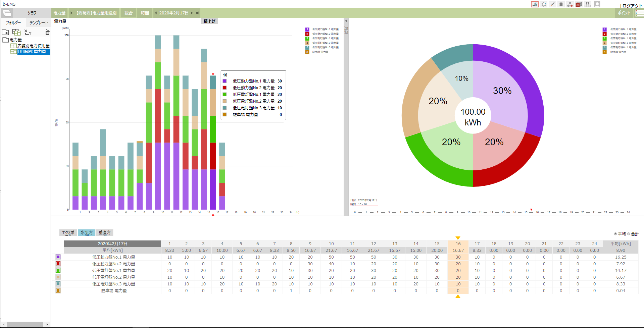Image resolution: width=644 pixels, height=328 pixels.
Task: Click red legend swatch 2 in bar chart legend
Action: point(307,34)
